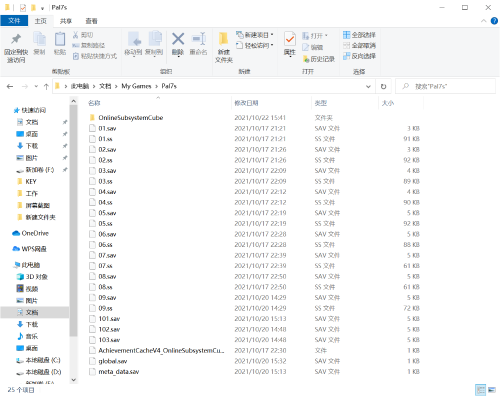The image size is (500, 396).
Task: Open the 查看 ribbon tab
Action: (91, 21)
